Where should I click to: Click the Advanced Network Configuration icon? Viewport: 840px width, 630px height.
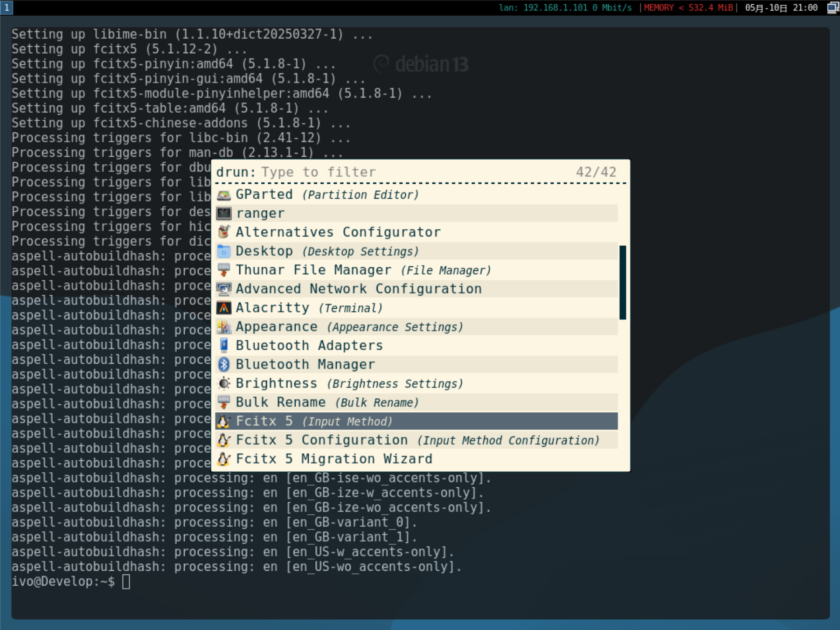pyautogui.click(x=224, y=289)
